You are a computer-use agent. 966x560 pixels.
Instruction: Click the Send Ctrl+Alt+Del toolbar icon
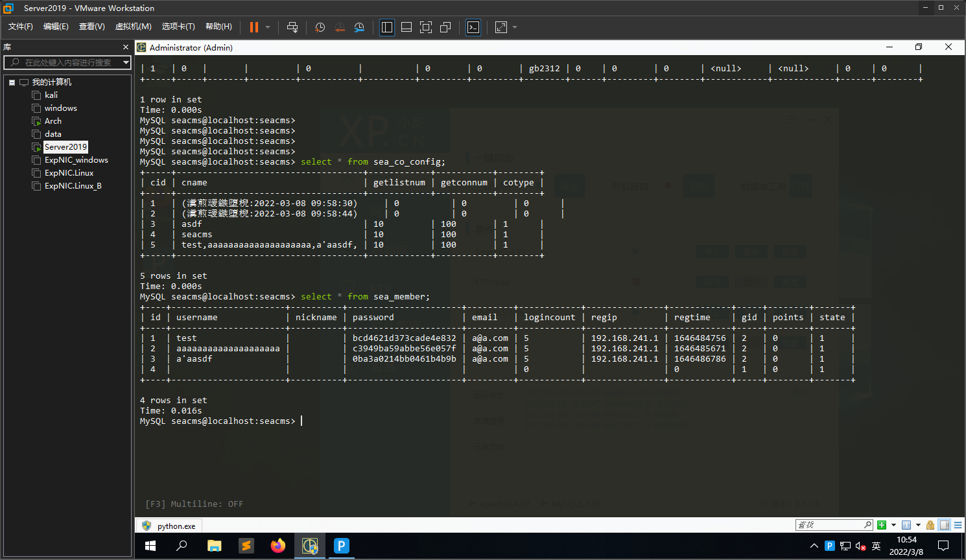[x=292, y=27]
